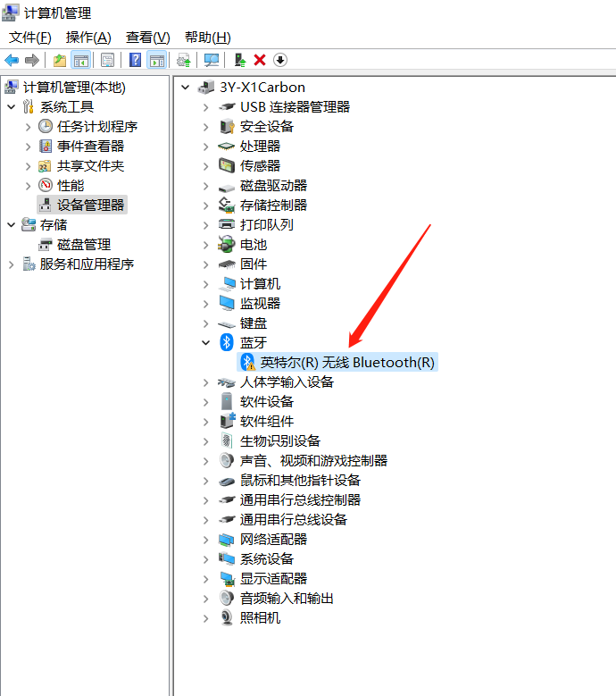This screenshot has height=696, width=616.
Task: Click the 音频输入和输出 label
Action: (287, 599)
